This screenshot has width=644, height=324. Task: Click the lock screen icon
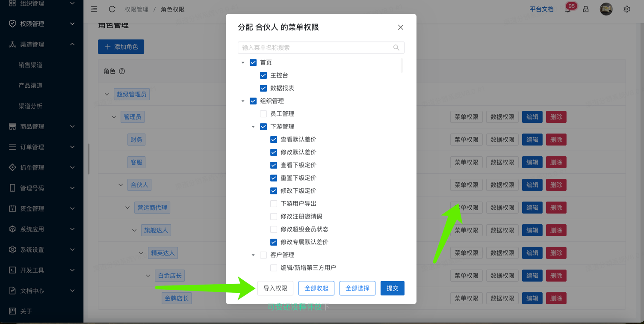pos(586,9)
